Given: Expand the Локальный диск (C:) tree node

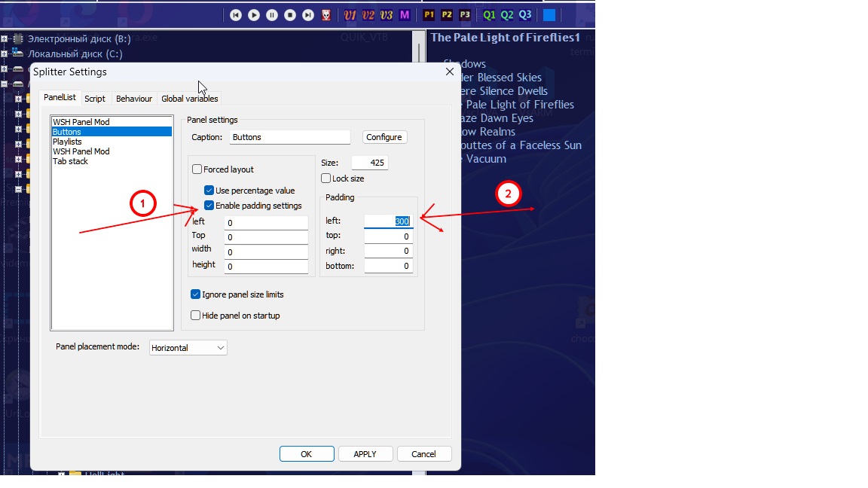Looking at the screenshot, I should (x=5, y=53).
